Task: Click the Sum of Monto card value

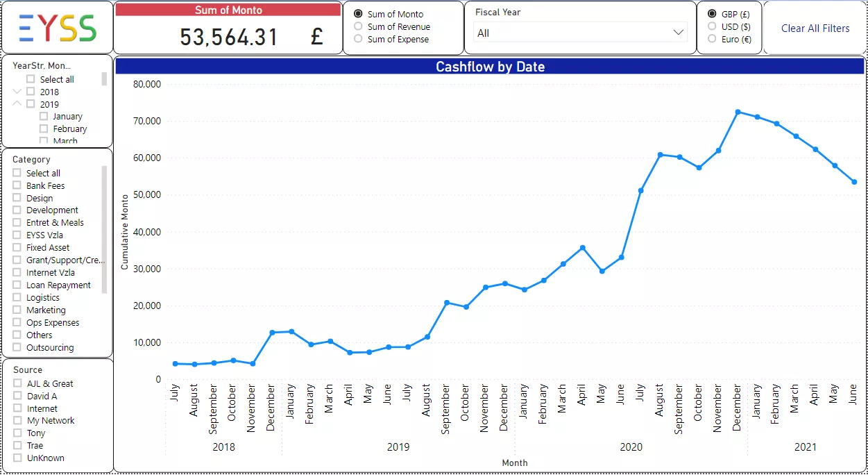Action: click(x=228, y=37)
